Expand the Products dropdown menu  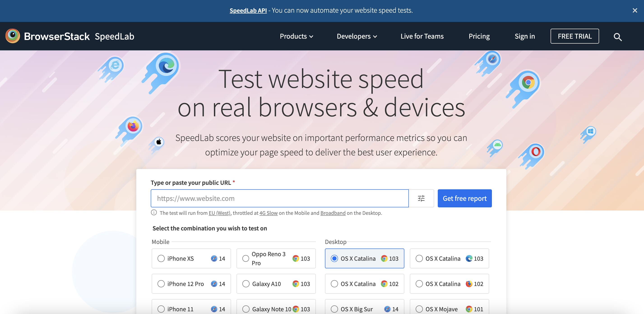click(296, 36)
